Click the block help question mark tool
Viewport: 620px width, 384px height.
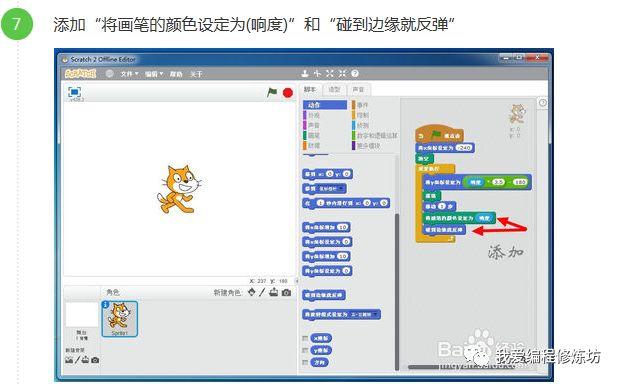(355, 73)
